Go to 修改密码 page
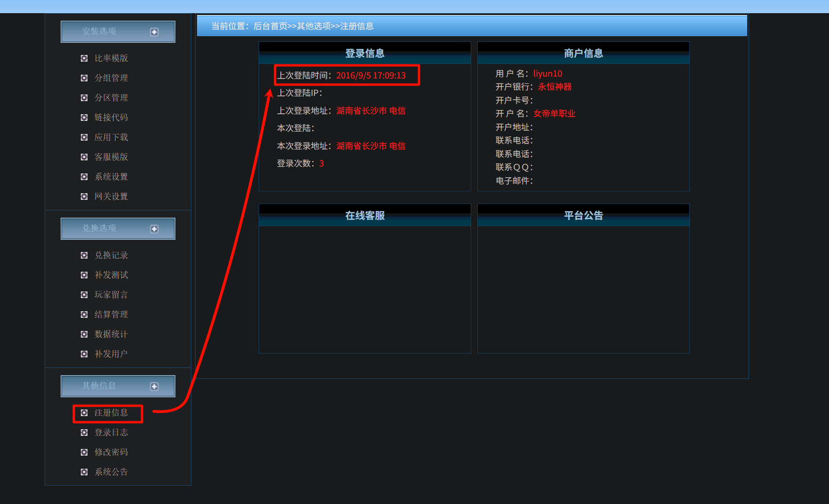829x504 pixels. coord(111,452)
